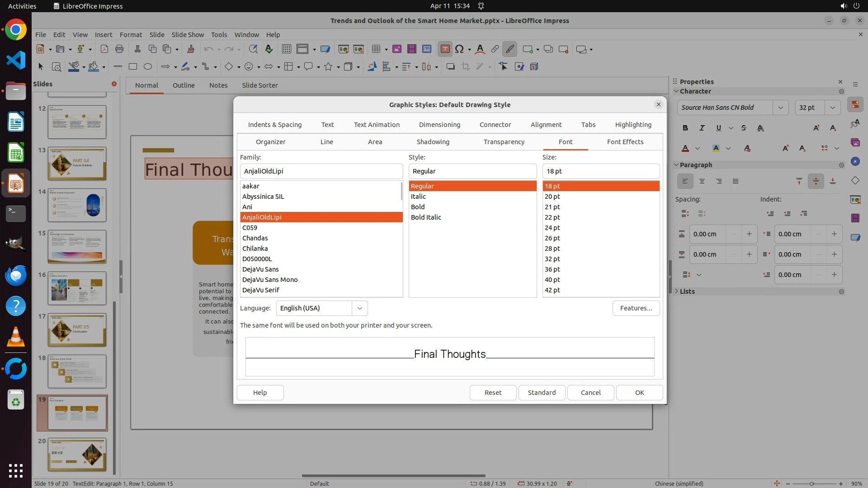Toggle Center Vertically alignment in Paragraph panel
The width and height of the screenshot is (868, 488).
816,181
